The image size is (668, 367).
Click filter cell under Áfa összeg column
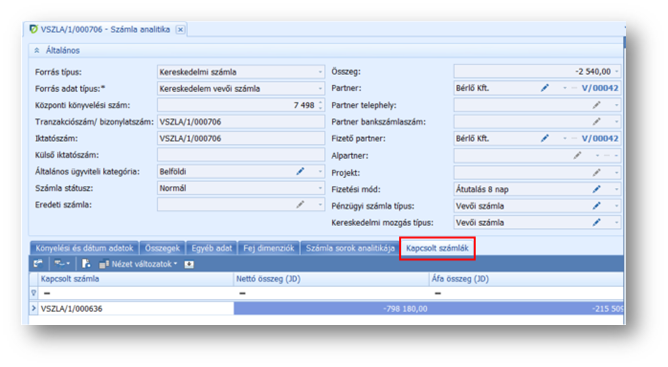pos(526,293)
